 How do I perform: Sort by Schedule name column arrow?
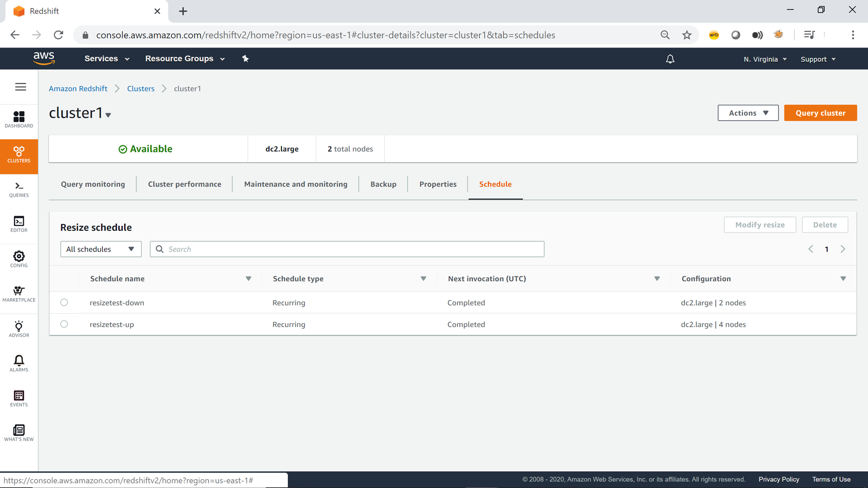pos(248,278)
